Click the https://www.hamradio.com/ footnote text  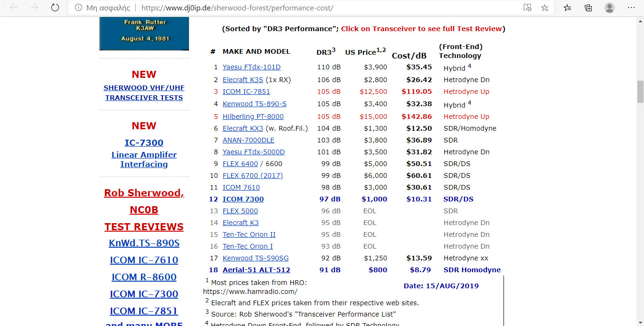[x=250, y=292]
